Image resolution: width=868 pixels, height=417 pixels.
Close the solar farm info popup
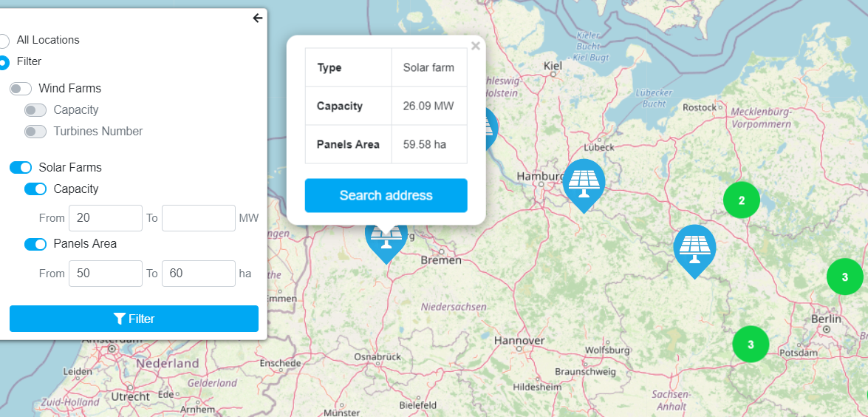click(x=475, y=47)
